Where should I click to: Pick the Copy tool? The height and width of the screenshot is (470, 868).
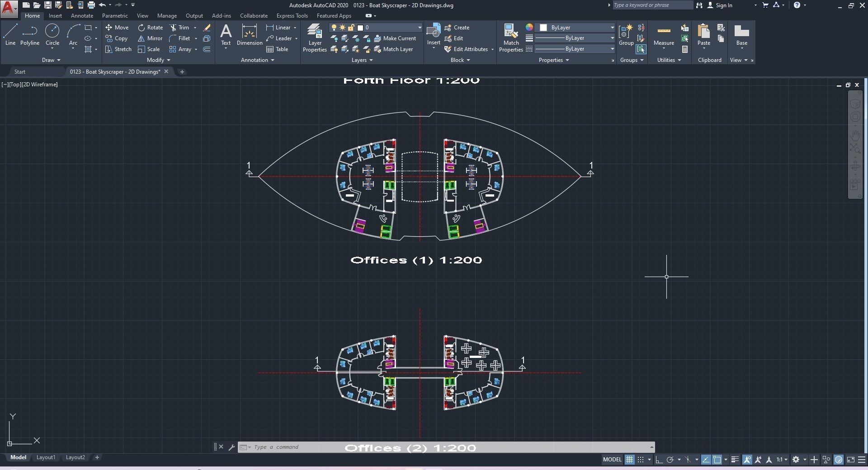117,38
